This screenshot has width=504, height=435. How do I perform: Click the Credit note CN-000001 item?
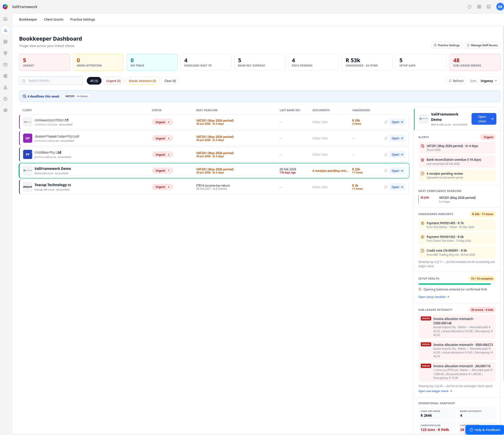[x=457, y=252]
